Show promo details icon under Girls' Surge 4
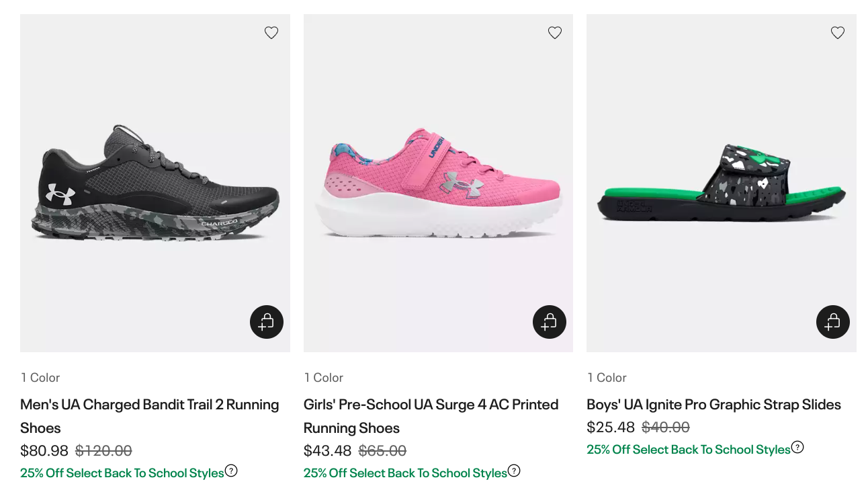Viewport: 868px width, 488px height. pos(514,471)
